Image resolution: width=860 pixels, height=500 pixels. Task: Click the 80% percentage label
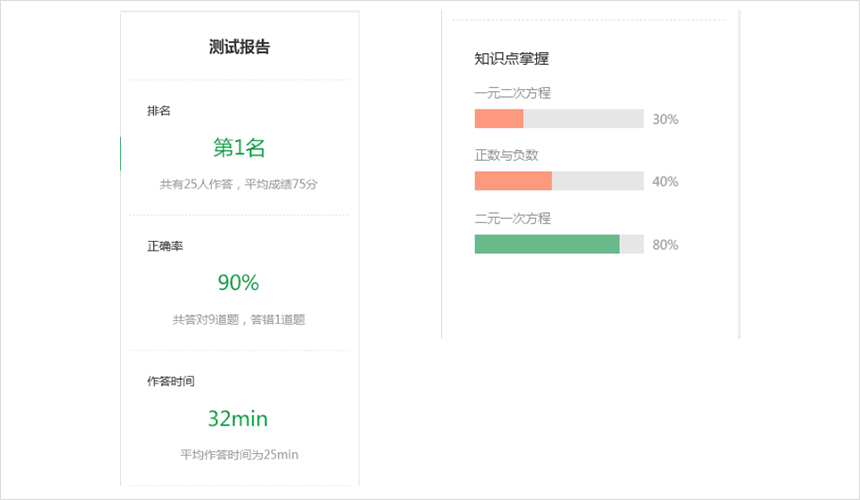665,245
